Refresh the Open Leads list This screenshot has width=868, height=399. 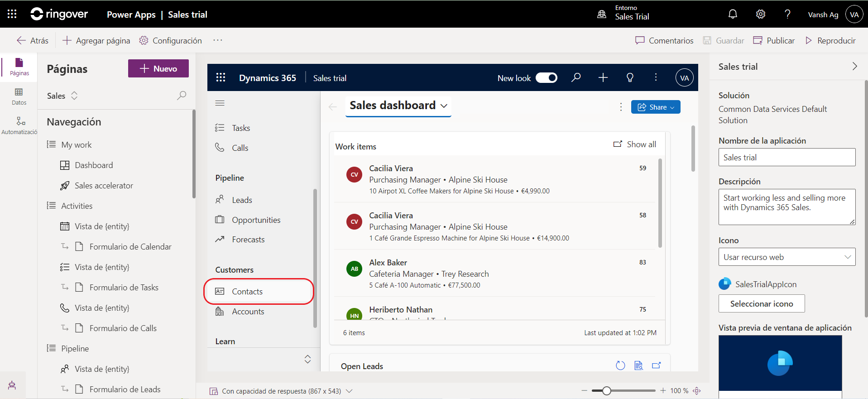tap(620, 365)
